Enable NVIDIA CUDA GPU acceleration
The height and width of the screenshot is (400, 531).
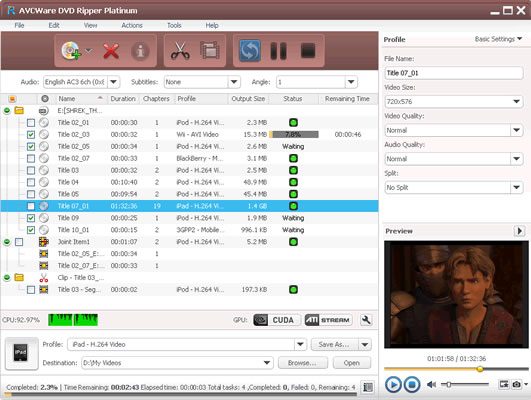coord(277,320)
